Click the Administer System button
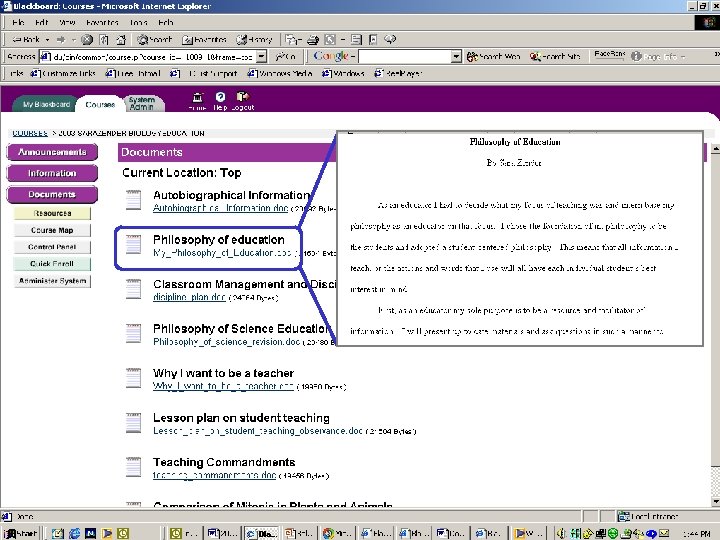This screenshot has width=720, height=540. [x=52, y=281]
